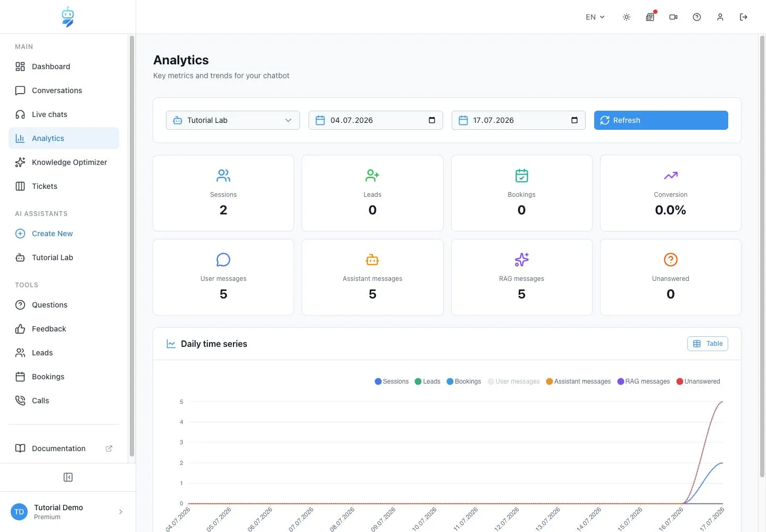The width and height of the screenshot is (766, 532).
Task: Click the start date field 04.07.2026
Action: 376,120
